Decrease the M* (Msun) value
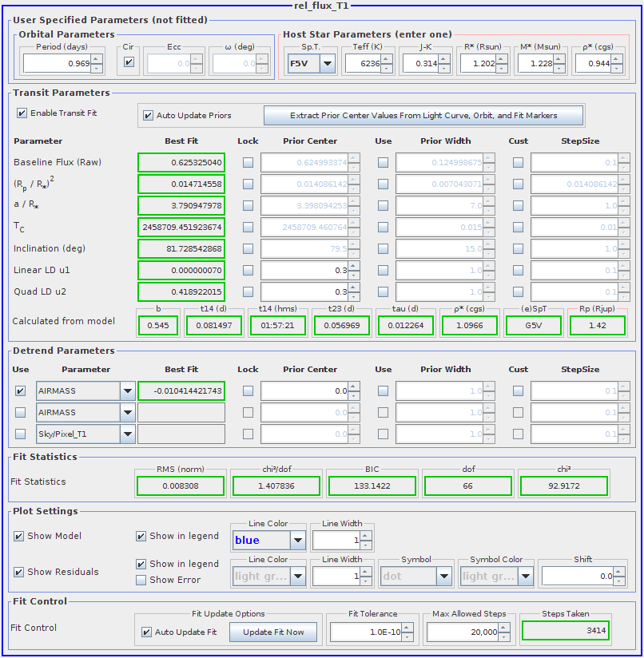Screen dimensions: 644x658 tap(559, 68)
